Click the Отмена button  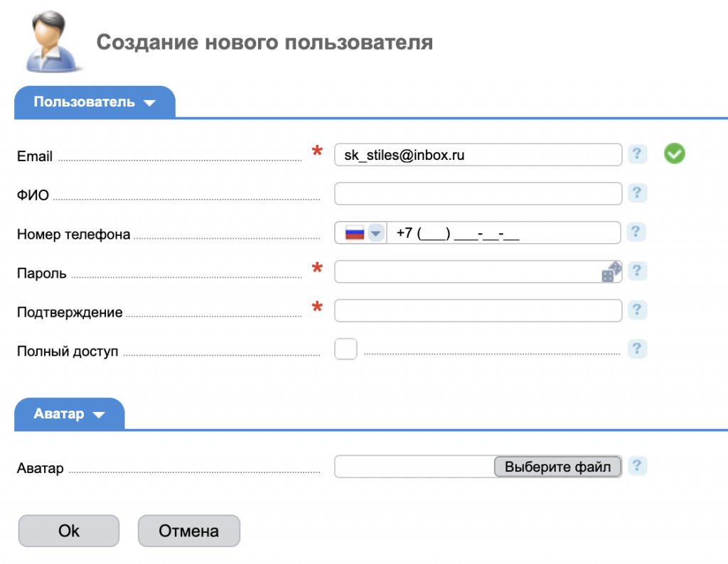pos(188,531)
